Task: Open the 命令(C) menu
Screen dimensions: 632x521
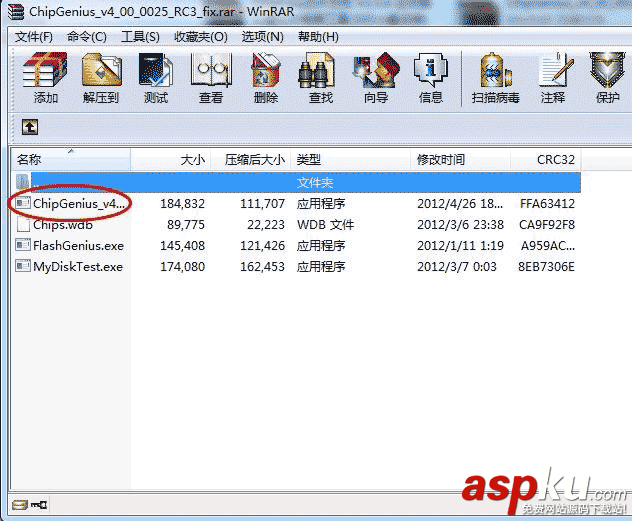Action: click(x=87, y=37)
